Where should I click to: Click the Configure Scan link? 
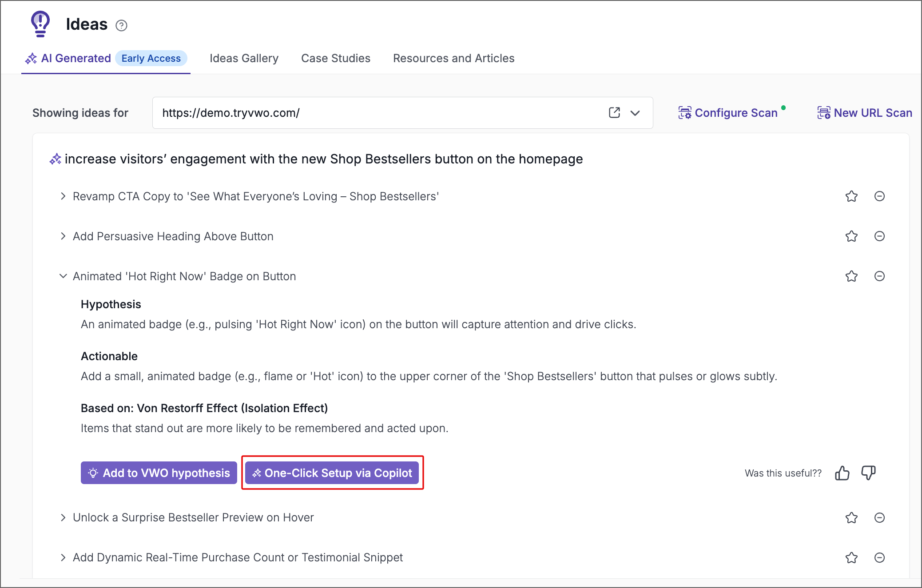tap(728, 113)
